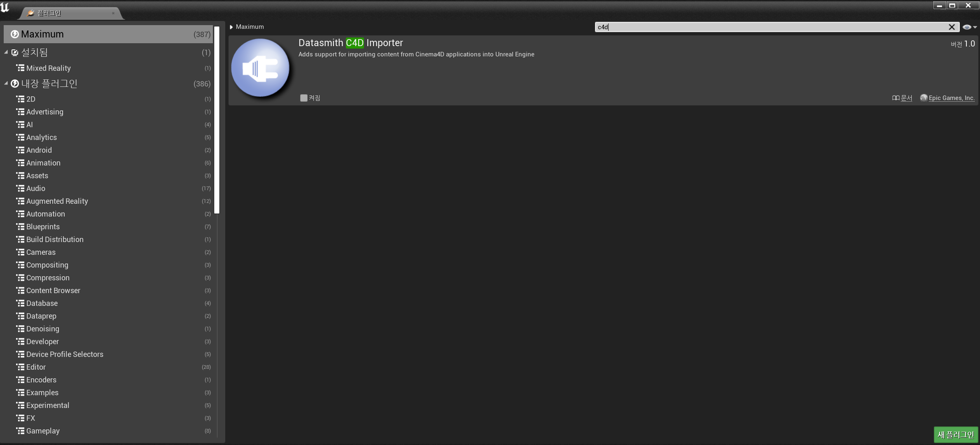The width and height of the screenshot is (980, 445).
Task: Select the Augmented Reality category
Action: click(108, 201)
